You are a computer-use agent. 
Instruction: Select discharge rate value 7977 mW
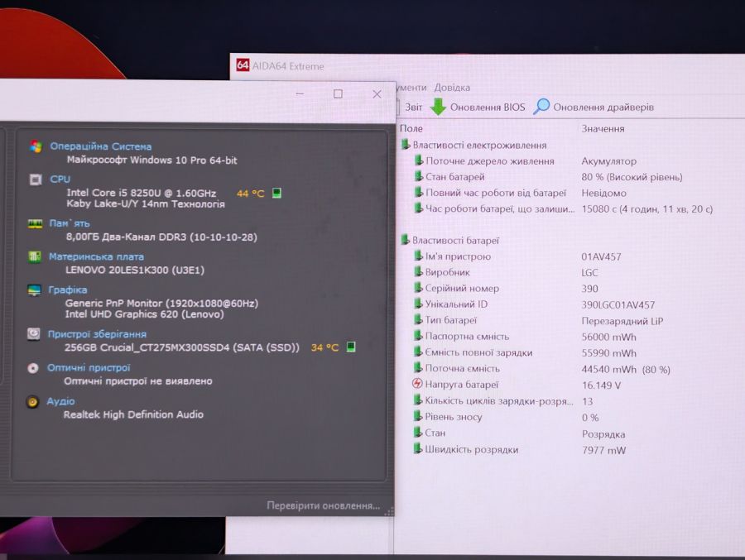tap(604, 450)
